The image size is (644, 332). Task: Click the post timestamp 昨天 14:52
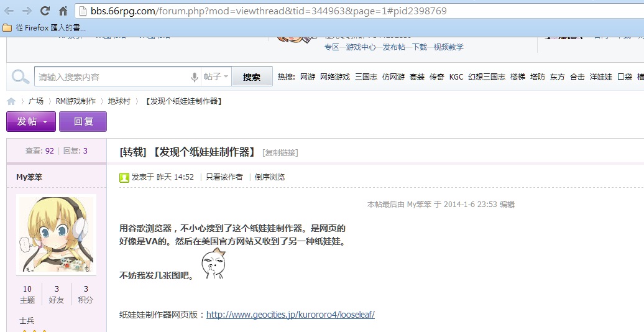tap(175, 177)
